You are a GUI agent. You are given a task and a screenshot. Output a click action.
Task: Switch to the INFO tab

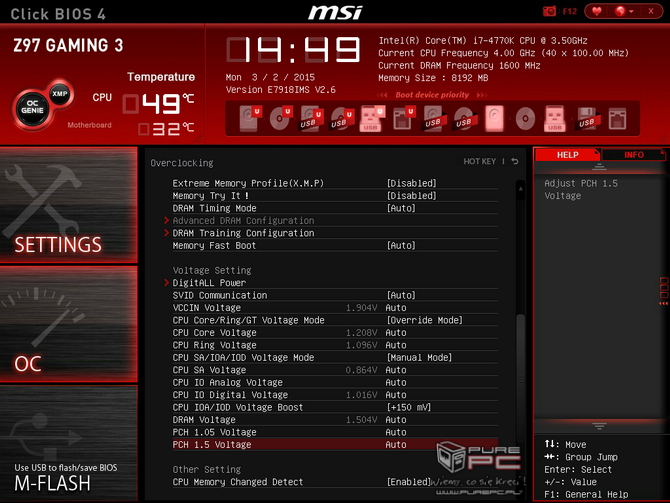pyautogui.click(x=634, y=155)
